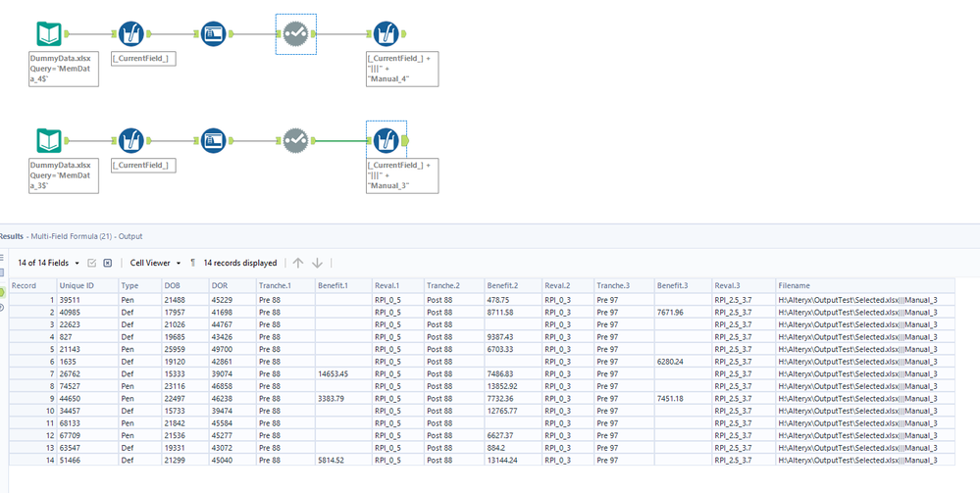Image resolution: width=980 pixels, height=493 pixels.
Task: Select DOB cell value 21488
Action: 185,300
